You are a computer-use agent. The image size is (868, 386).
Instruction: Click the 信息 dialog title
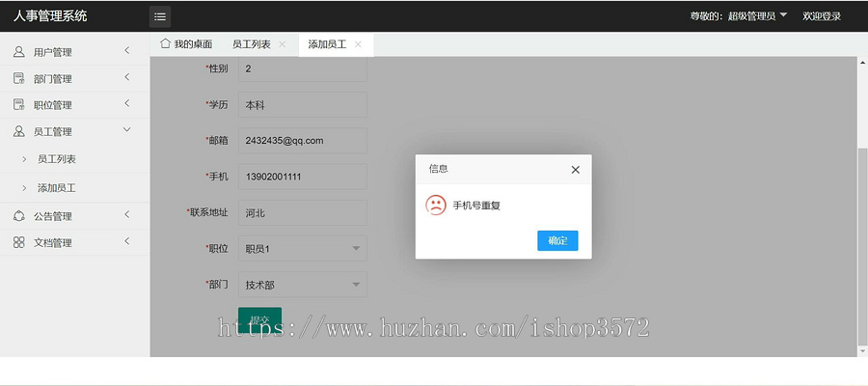click(438, 169)
